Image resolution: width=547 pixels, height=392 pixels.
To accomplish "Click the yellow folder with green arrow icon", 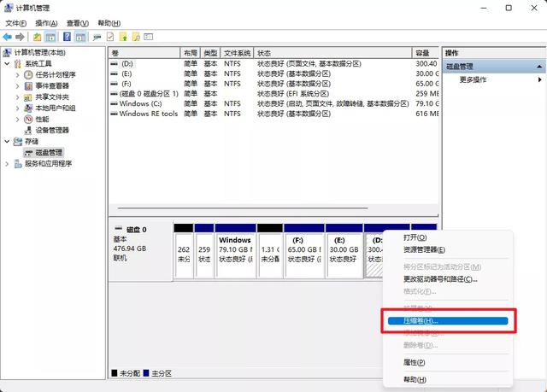I will [123, 37].
